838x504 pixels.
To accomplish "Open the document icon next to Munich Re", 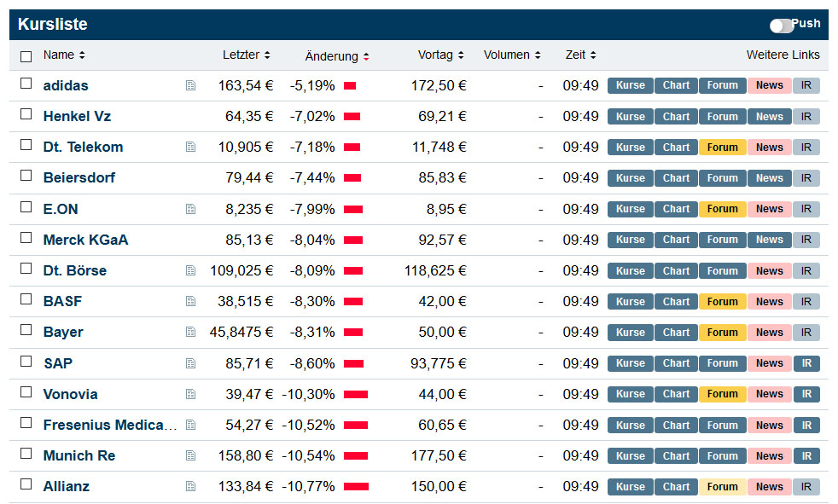I will click(191, 455).
